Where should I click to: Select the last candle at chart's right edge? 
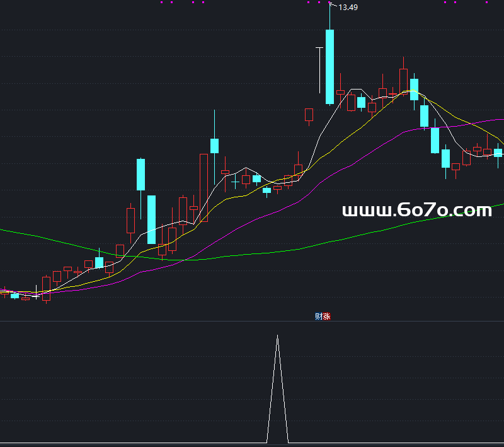[498, 153]
